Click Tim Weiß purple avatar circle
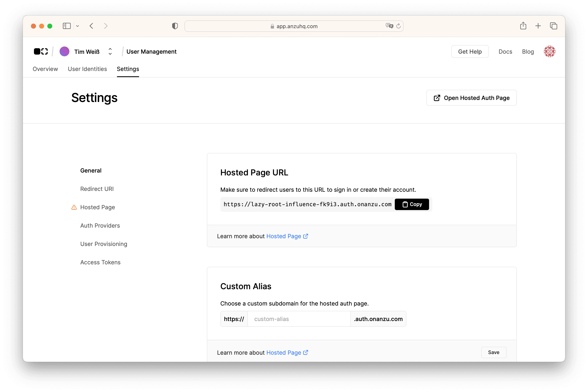The width and height of the screenshot is (588, 392). [64, 52]
